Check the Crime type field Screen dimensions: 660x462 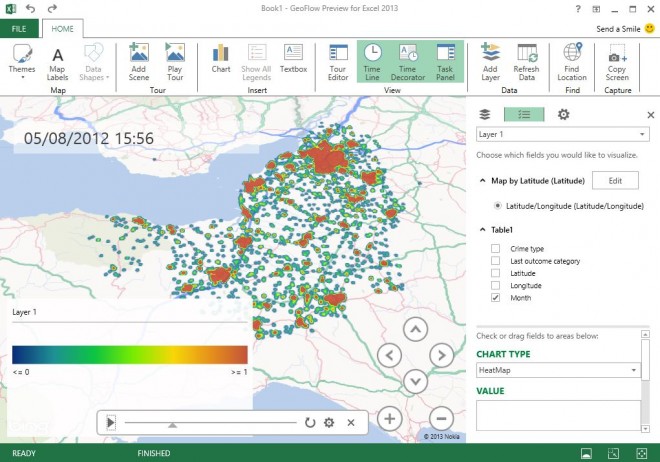point(496,248)
